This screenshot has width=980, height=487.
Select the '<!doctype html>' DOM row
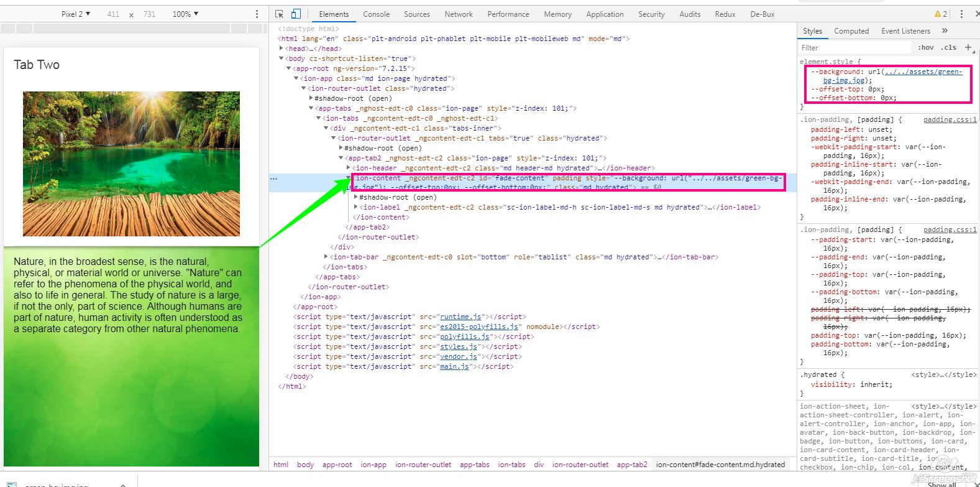[309, 29]
